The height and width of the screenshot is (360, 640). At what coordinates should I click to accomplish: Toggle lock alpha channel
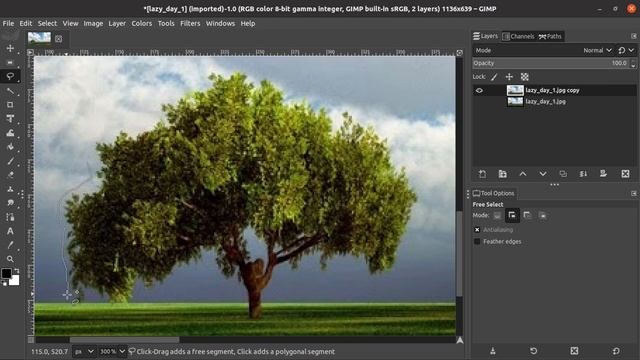click(x=524, y=77)
